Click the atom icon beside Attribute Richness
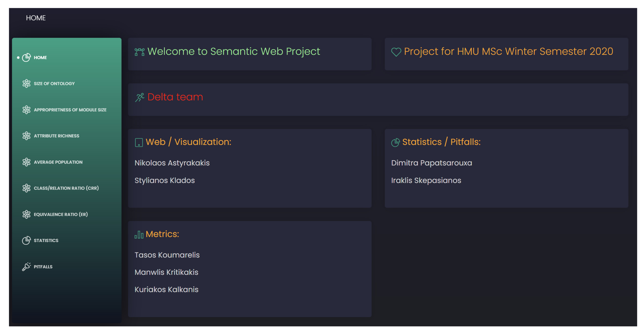 point(26,136)
